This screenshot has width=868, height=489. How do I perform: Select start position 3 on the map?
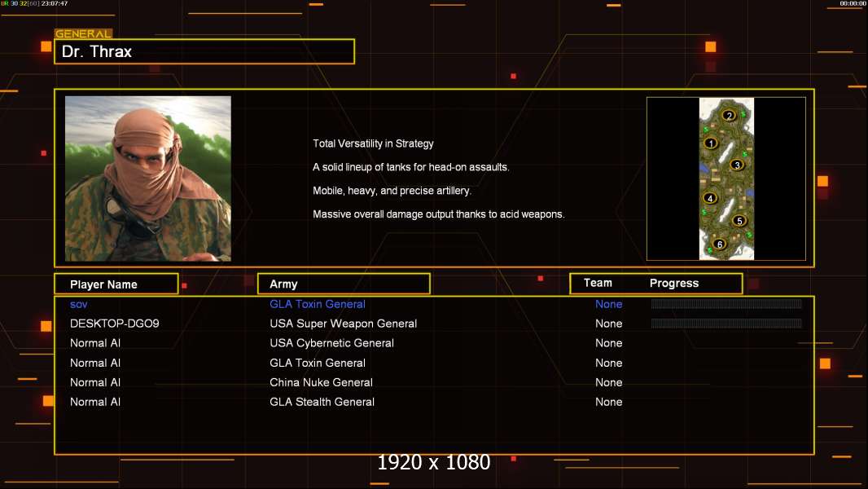(x=737, y=165)
